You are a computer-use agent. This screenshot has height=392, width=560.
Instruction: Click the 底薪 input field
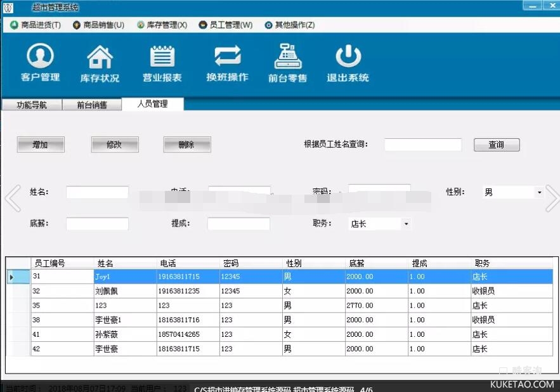[x=97, y=224]
